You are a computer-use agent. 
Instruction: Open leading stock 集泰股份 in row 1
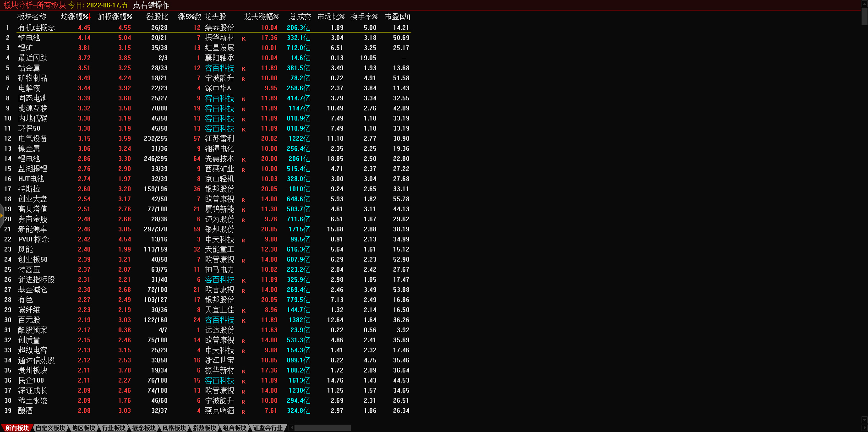coord(219,28)
